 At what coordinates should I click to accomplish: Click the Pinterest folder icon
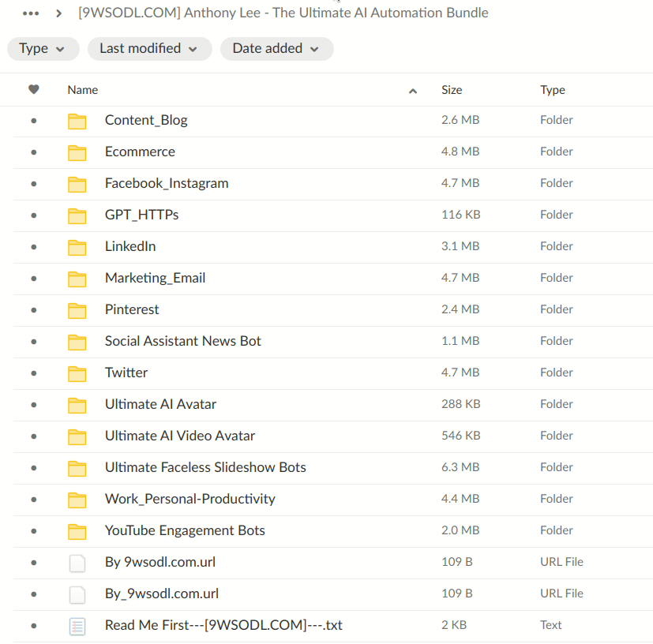[77, 309]
